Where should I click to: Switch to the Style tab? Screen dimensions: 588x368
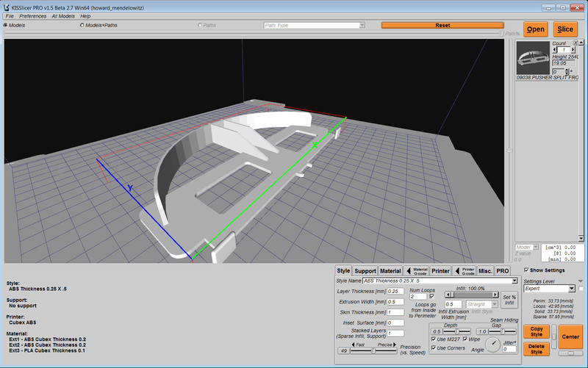(x=343, y=270)
